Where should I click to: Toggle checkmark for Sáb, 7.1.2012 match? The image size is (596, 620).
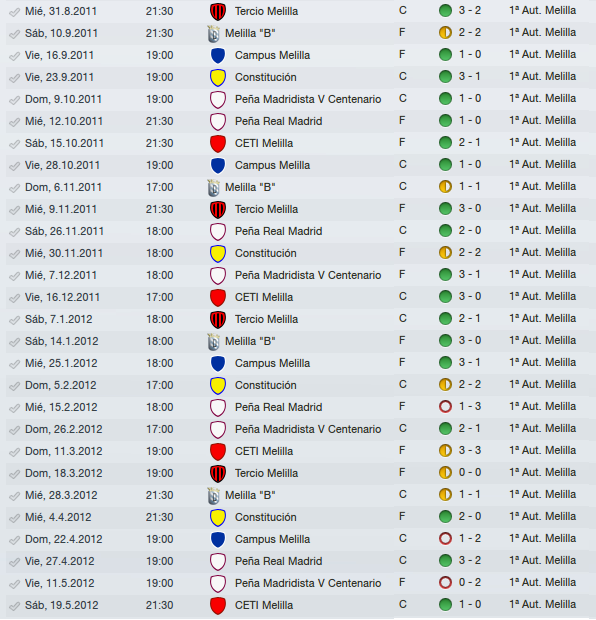[15, 320]
